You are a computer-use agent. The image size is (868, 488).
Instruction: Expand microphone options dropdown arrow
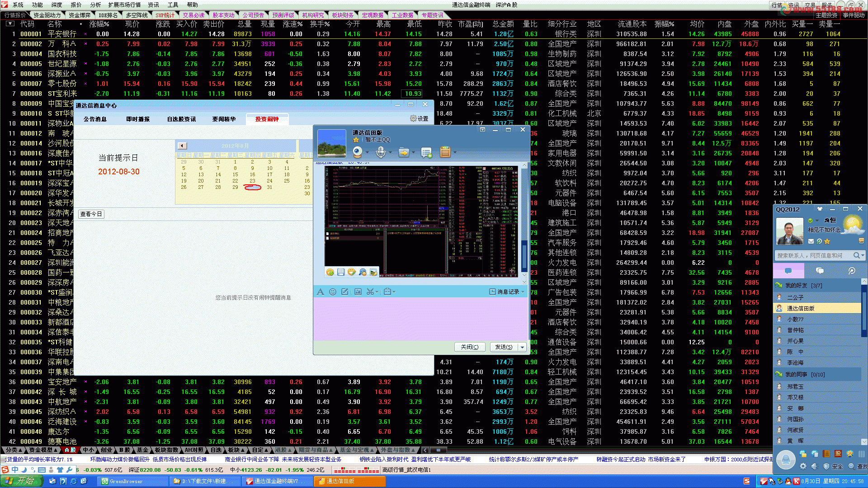(x=390, y=153)
